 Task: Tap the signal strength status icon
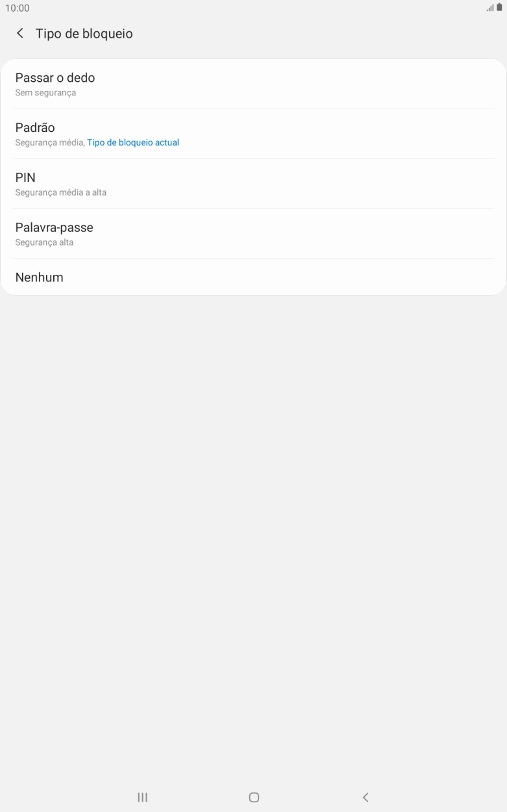pos(489,8)
